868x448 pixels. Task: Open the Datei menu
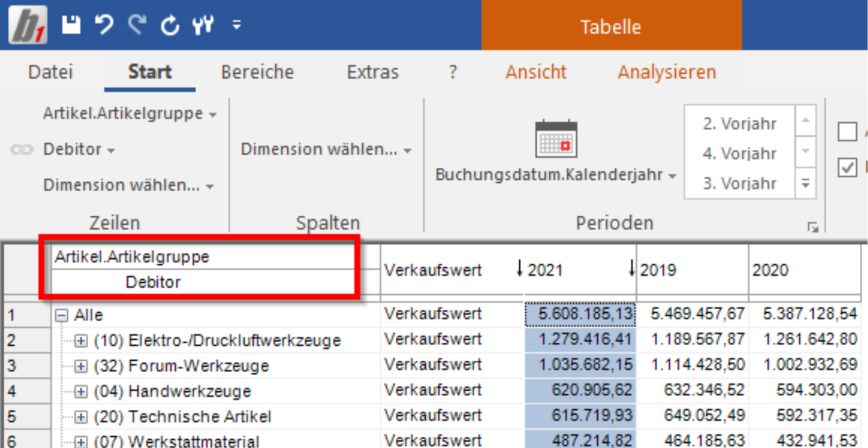[x=51, y=72]
